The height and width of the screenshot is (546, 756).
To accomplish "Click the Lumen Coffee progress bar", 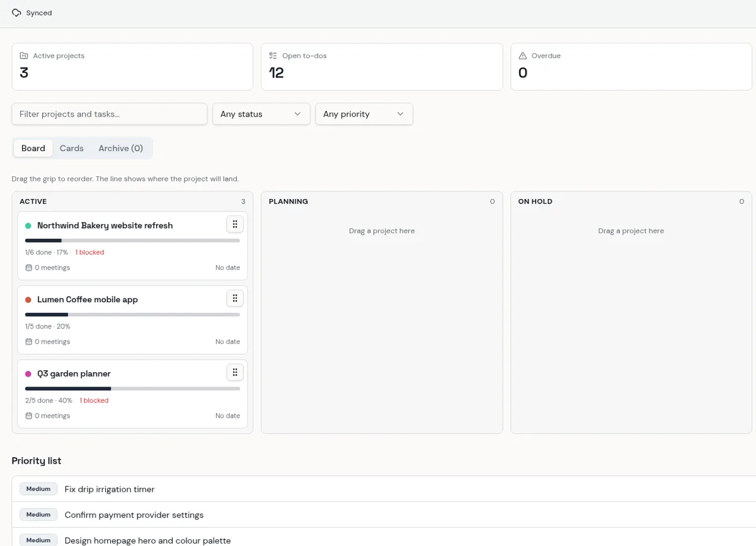I will coord(132,315).
